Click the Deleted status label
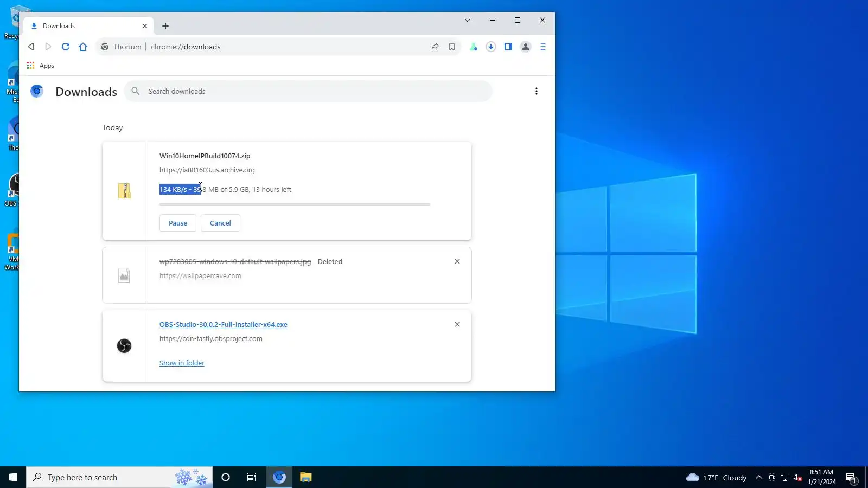This screenshot has height=488, width=868. [x=330, y=261]
